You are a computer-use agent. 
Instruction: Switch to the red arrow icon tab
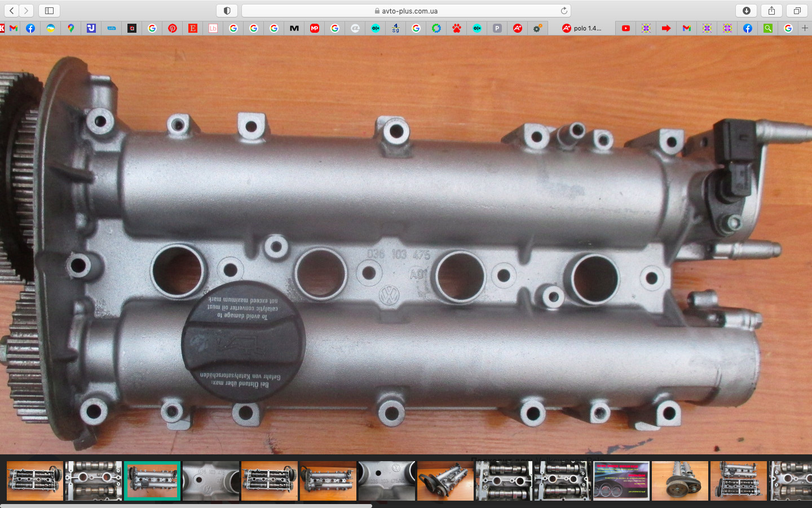(x=667, y=28)
